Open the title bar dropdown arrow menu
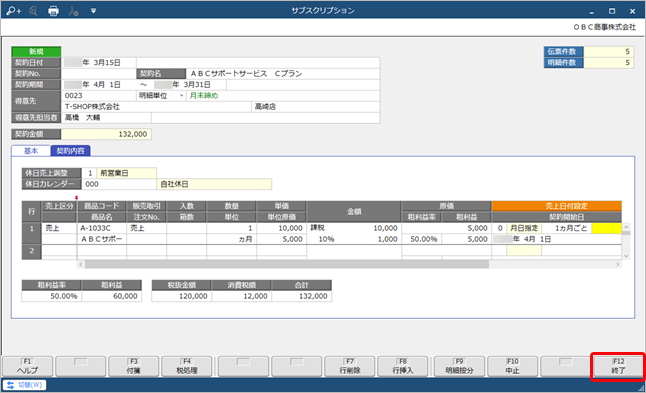The width and height of the screenshot is (646, 393). (94, 11)
